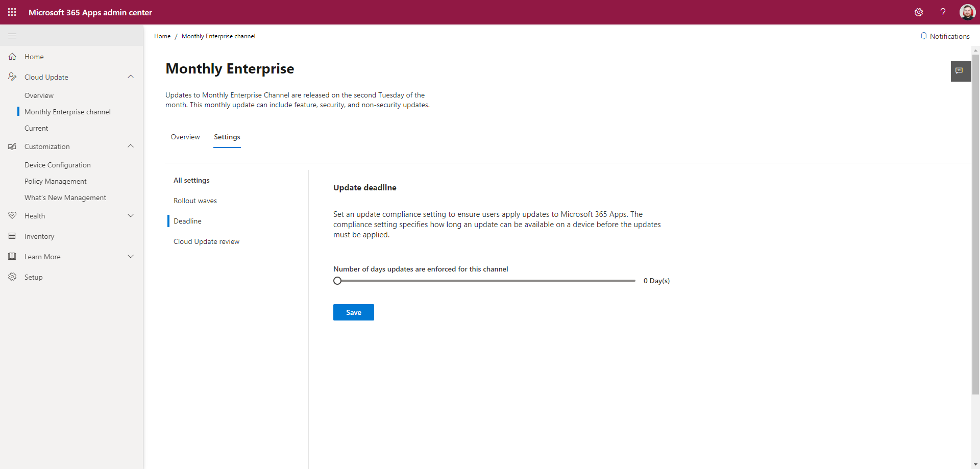Click the Save button

353,312
